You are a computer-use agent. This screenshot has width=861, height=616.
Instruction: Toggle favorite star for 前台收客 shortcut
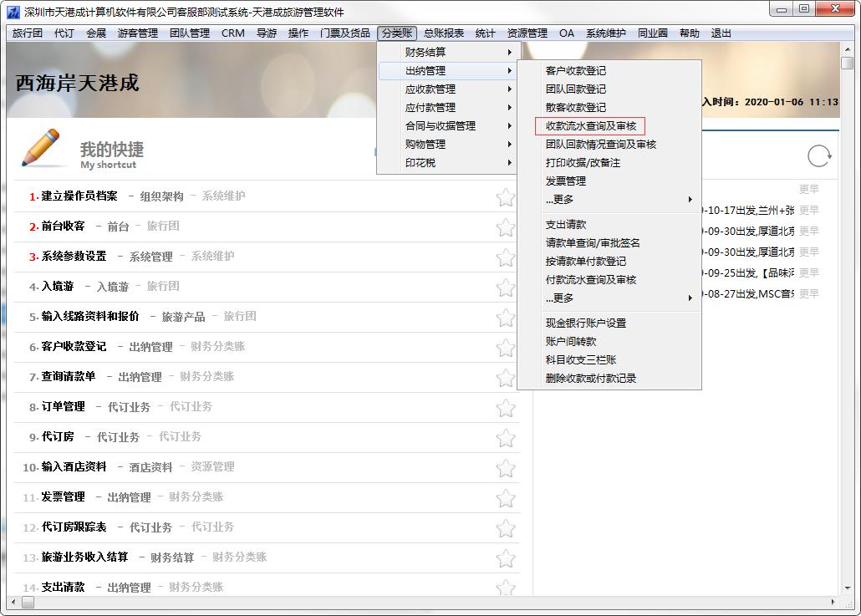(505, 227)
